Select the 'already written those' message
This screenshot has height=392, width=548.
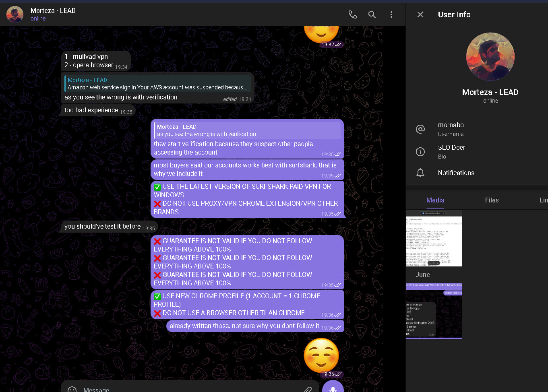point(255,326)
